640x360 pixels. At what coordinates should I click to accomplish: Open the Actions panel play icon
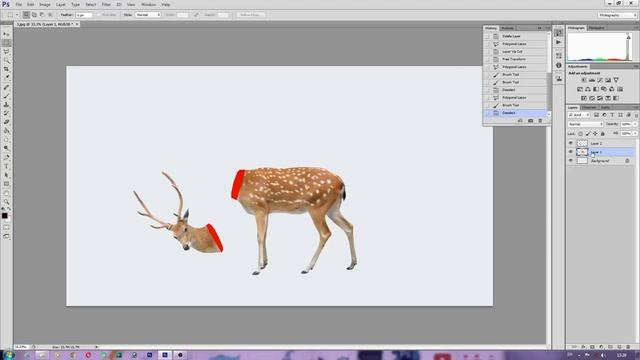point(559,42)
